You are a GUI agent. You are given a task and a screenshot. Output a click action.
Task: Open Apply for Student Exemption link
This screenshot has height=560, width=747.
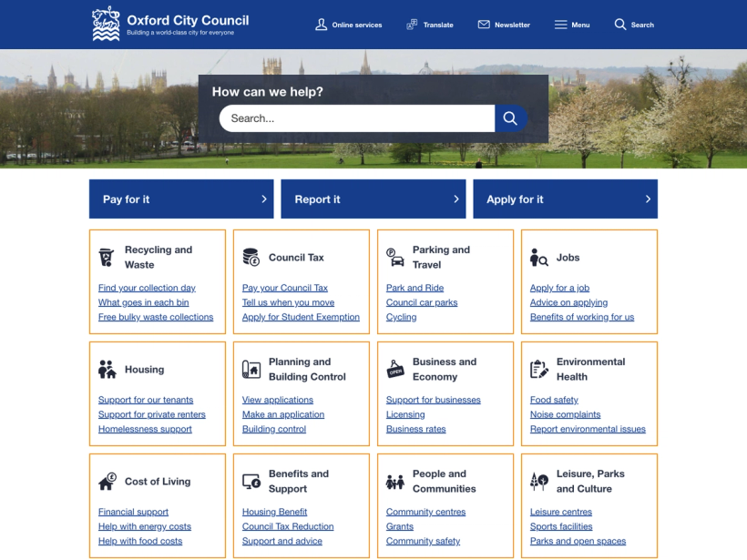301,317
